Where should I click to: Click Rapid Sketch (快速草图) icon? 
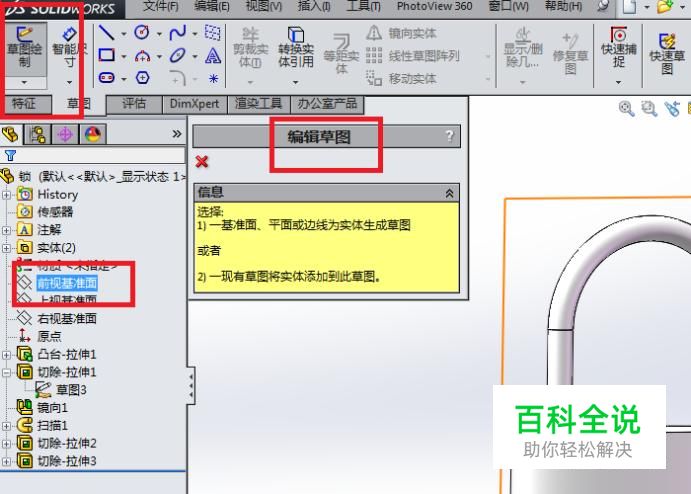coord(667,53)
